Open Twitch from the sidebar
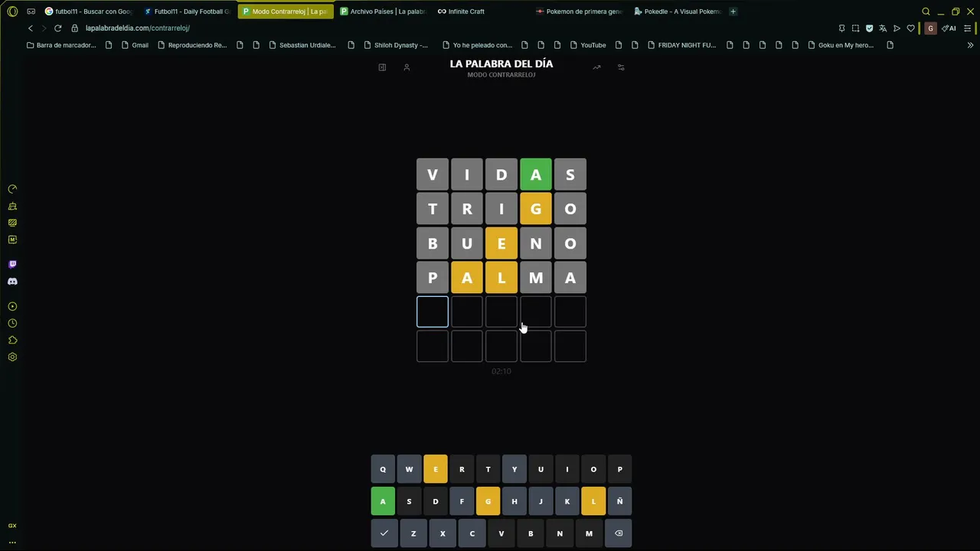The height and width of the screenshot is (551, 980). point(12,264)
